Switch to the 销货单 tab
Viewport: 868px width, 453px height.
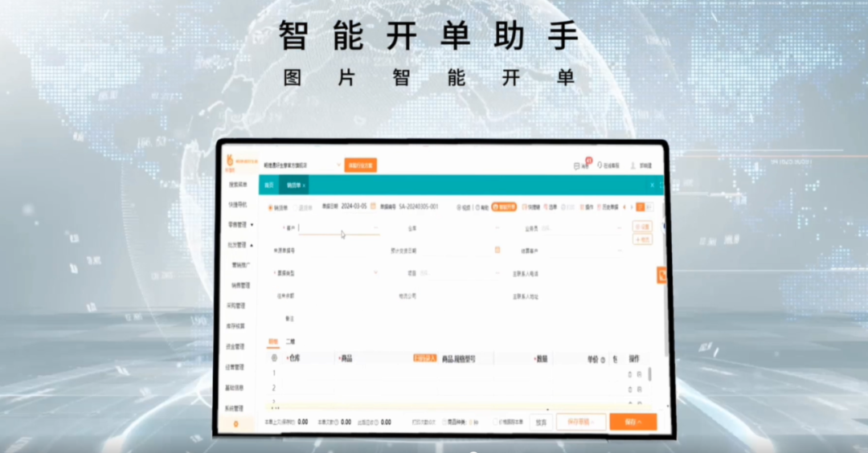(294, 186)
